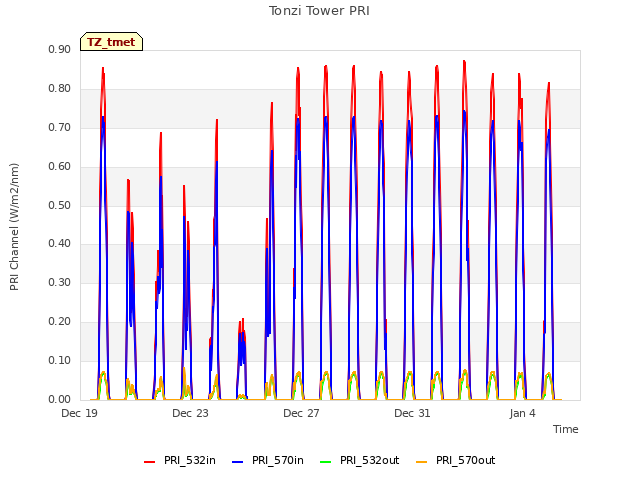Click the 0.70 y-axis tick label

click(60, 127)
